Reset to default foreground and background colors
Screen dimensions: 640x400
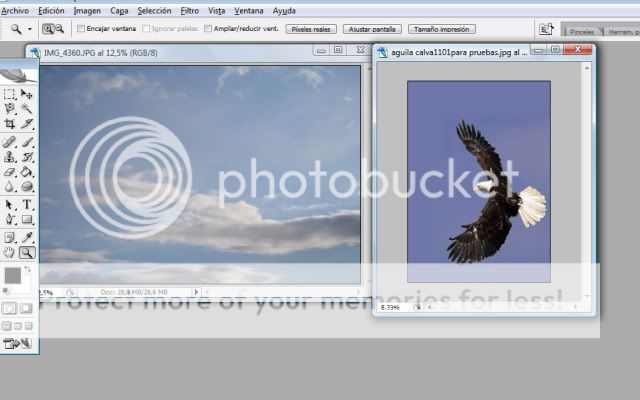(x=6, y=291)
